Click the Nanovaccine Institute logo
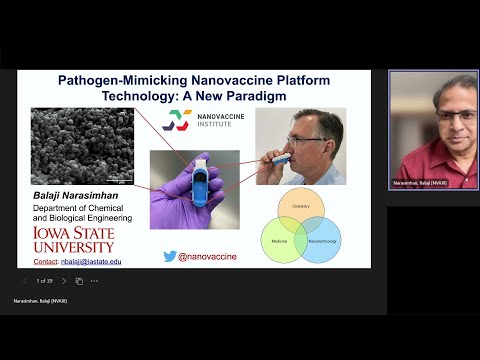Screen dimensions: 480x360 203,120
